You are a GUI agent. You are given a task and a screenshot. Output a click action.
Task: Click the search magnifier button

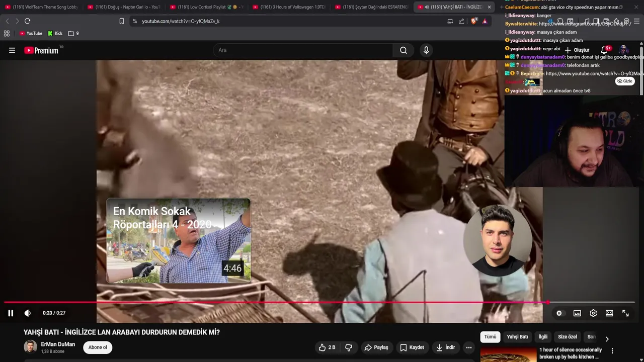coord(404,50)
